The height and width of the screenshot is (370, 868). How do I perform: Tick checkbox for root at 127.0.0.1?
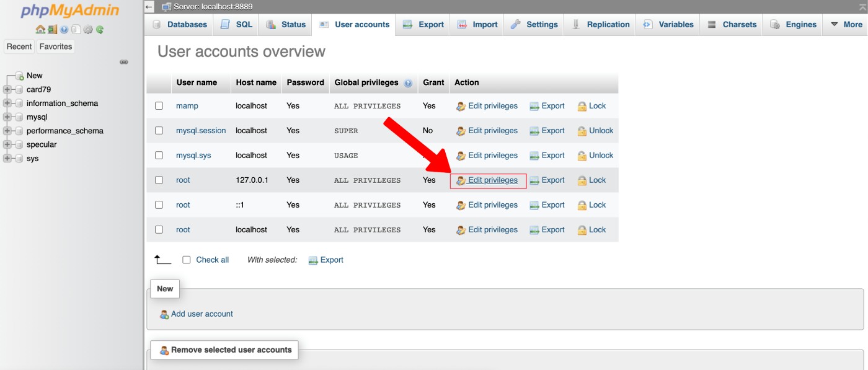click(159, 180)
